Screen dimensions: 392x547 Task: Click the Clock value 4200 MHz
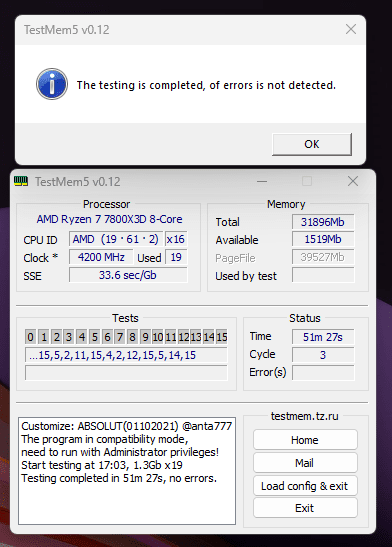pyautogui.click(x=101, y=257)
